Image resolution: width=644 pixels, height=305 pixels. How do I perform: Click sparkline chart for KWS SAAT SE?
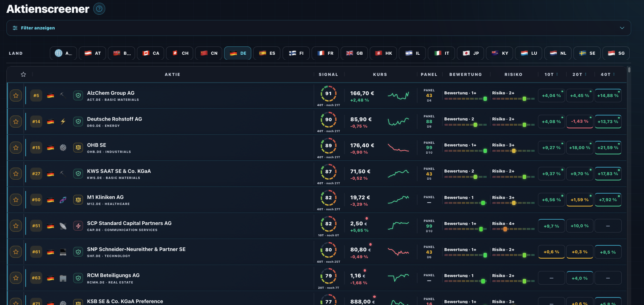click(398, 174)
